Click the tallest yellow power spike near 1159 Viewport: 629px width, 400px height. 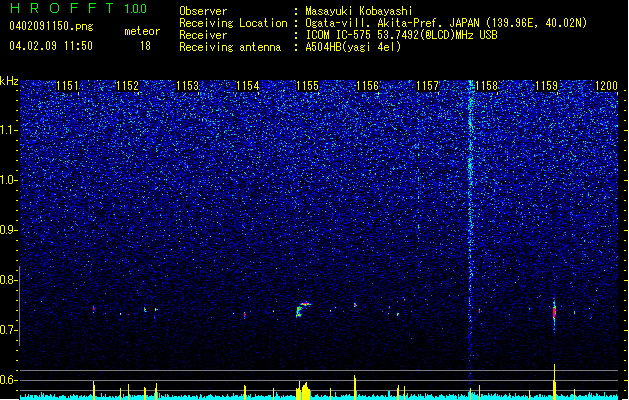tap(554, 381)
